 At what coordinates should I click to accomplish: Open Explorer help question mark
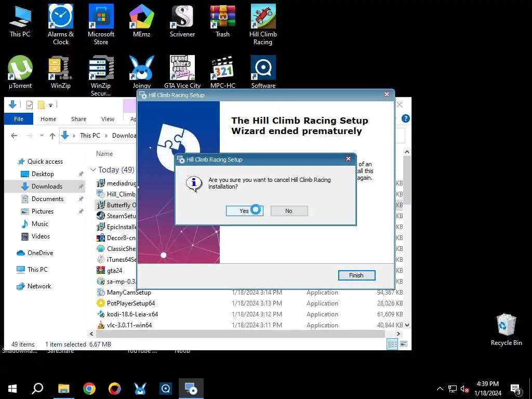[x=405, y=118]
